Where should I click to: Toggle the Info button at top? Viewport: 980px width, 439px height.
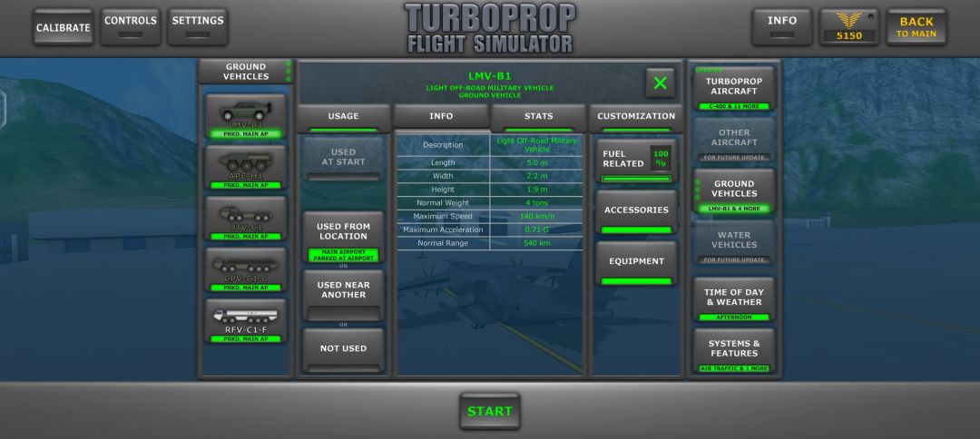click(782, 27)
